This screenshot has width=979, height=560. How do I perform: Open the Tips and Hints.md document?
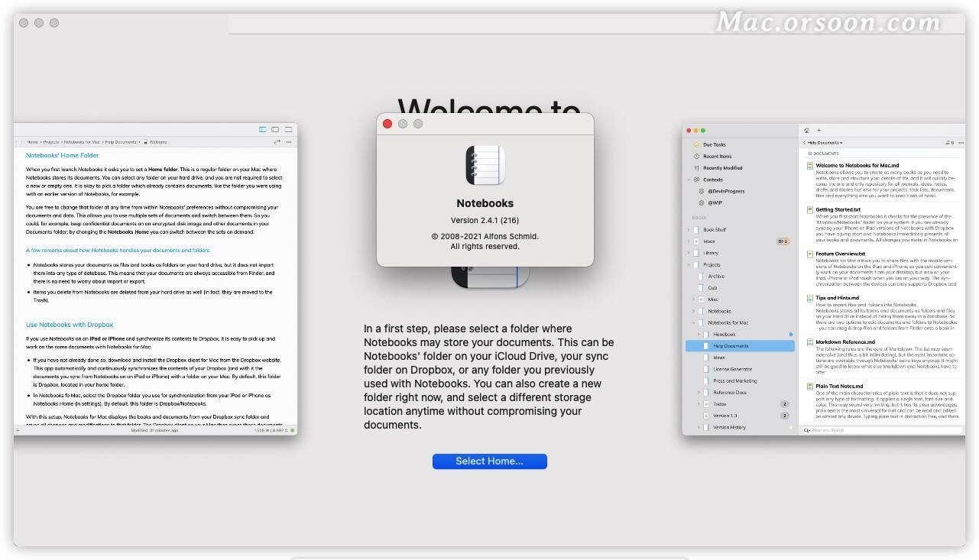[837, 298]
